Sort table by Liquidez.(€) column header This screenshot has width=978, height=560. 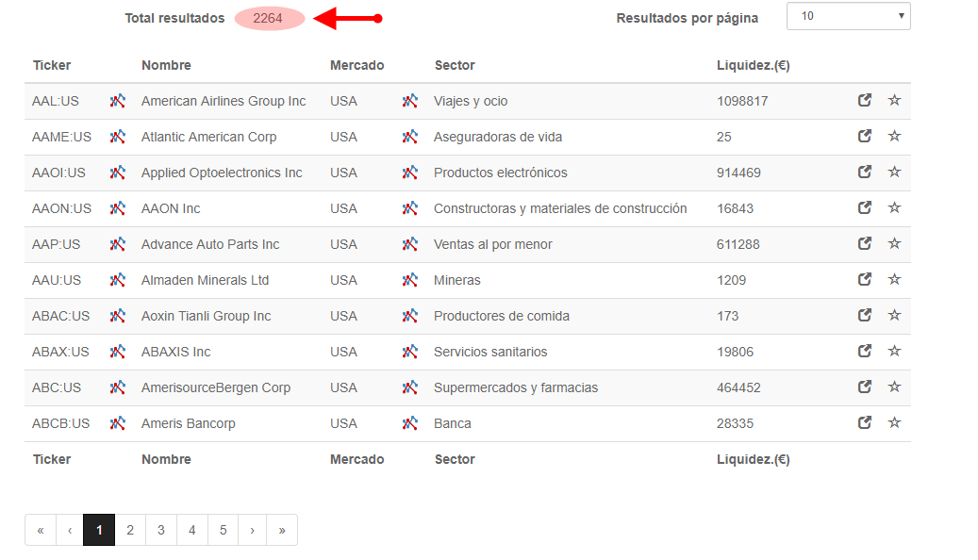pyautogui.click(x=753, y=65)
